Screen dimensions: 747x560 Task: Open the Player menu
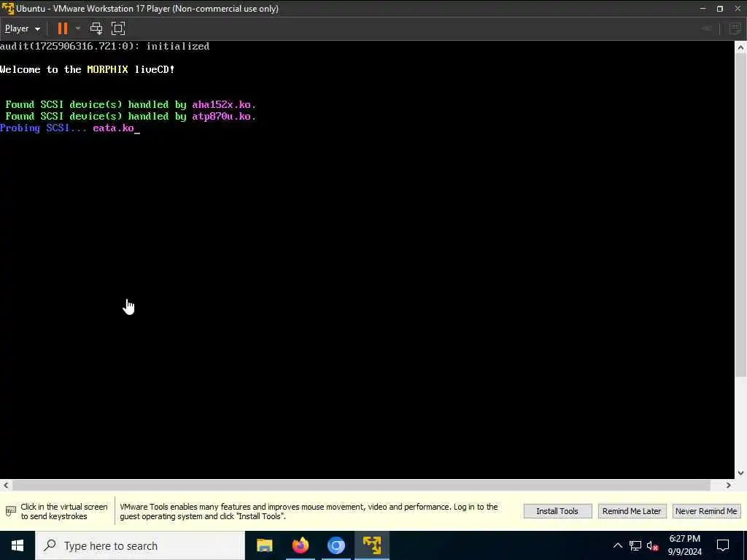click(22, 28)
